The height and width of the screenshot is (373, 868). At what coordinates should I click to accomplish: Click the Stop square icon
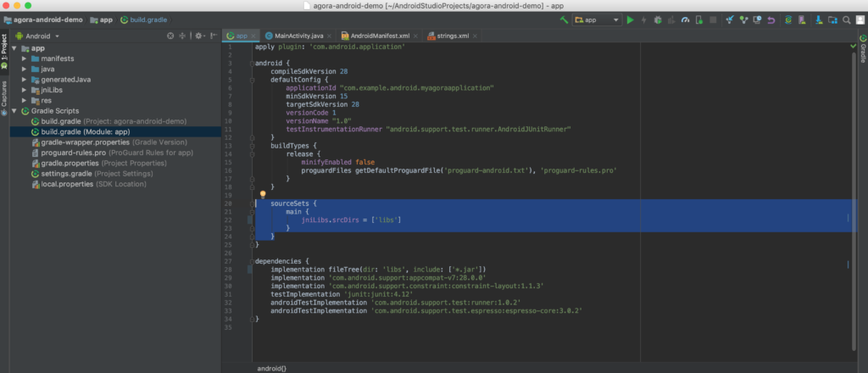713,20
